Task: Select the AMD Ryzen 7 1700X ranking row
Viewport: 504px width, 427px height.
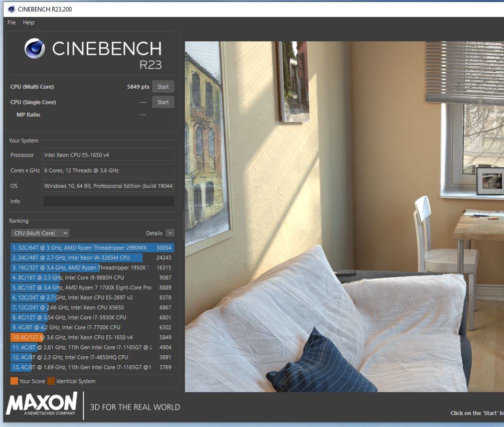Action: (x=92, y=287)
